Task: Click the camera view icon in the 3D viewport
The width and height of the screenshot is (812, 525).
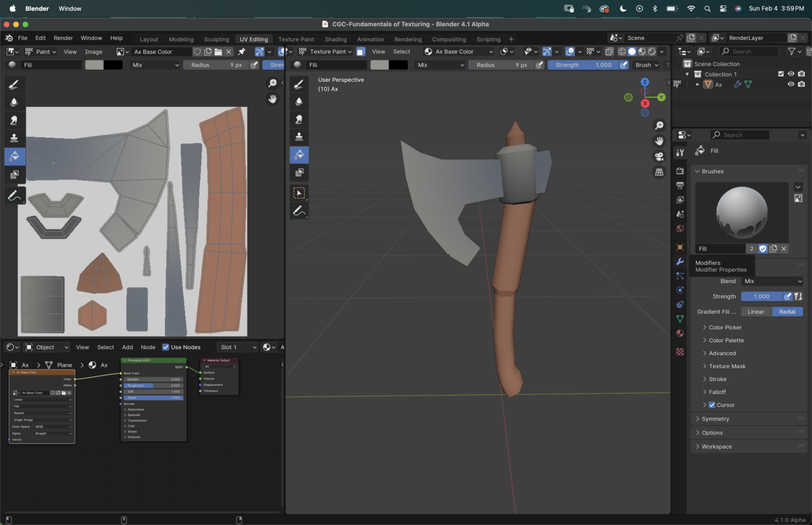Action: tap(659, 156)
